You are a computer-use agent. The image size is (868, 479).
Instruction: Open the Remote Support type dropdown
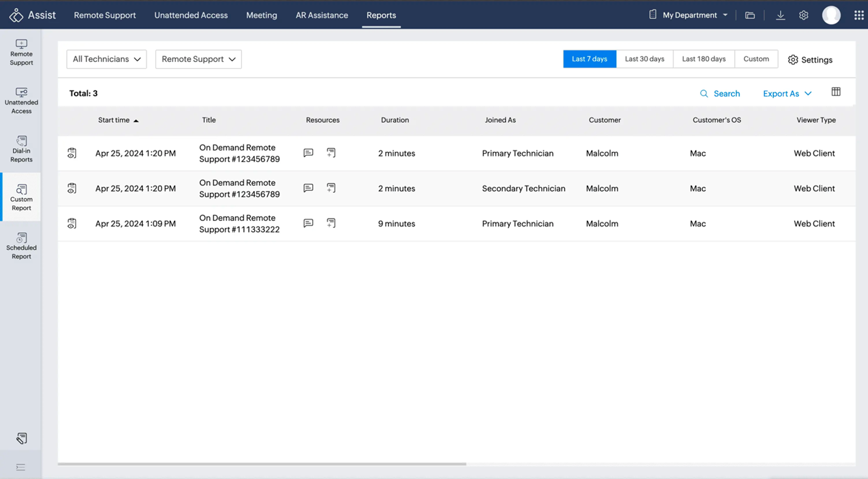[x=199, y=59]
